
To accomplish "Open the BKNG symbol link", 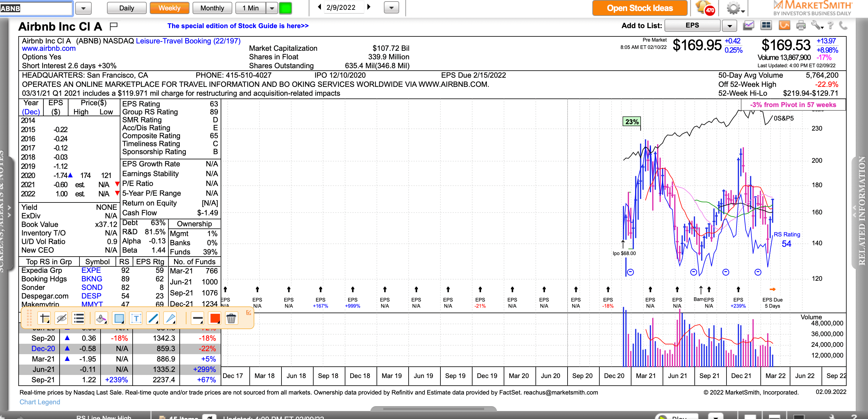I will click(92, 279).
